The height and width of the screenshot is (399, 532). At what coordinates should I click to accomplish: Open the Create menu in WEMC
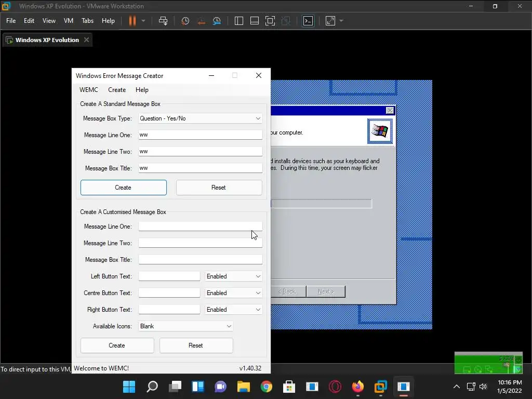tap(117, 89)
